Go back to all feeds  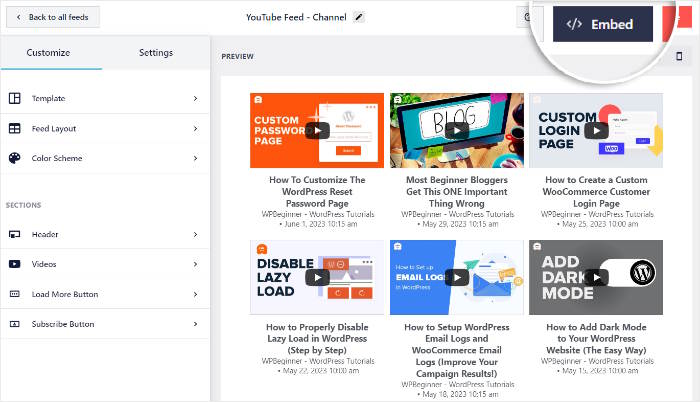pos(51,17)
